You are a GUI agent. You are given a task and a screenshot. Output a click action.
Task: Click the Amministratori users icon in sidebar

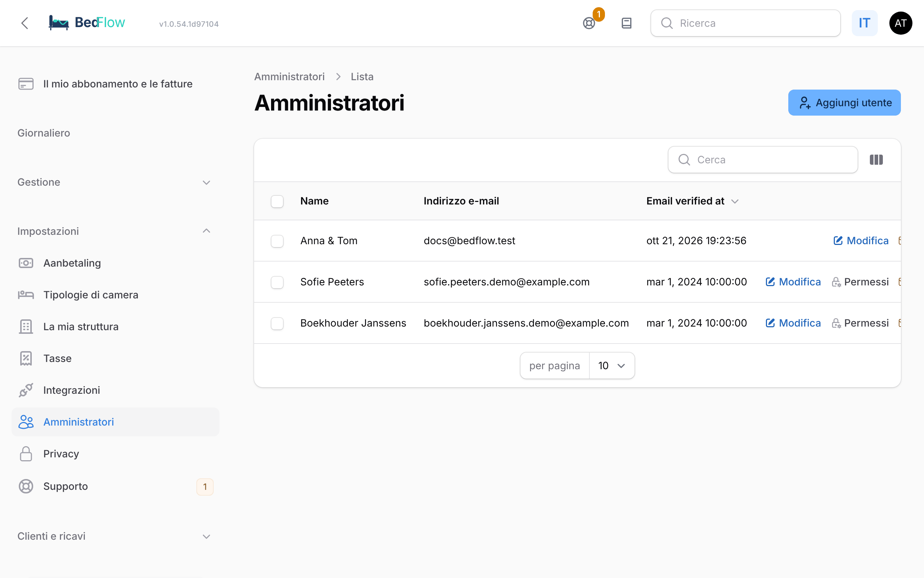point(26,422)
